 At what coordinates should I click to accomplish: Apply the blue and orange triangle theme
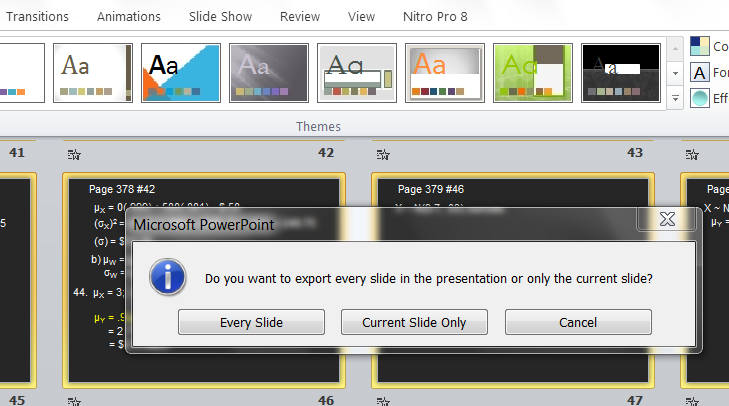(x=180, y=73)
